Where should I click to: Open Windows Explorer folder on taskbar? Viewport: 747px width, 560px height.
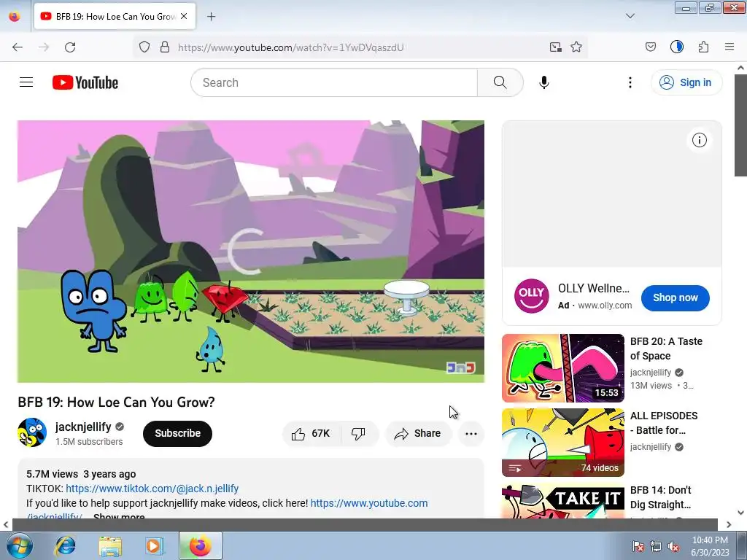point(110,545)
